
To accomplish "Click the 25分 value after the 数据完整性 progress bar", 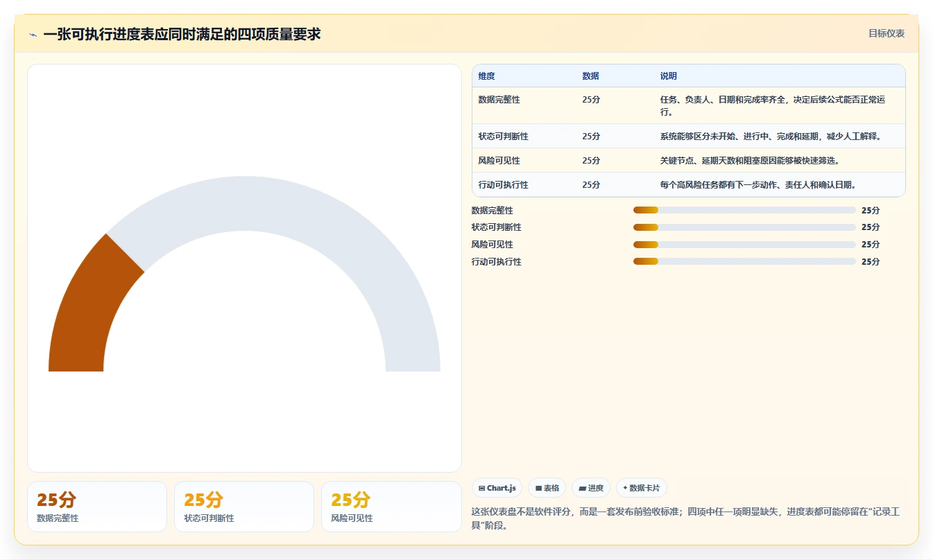I will (x=871, y=211).
